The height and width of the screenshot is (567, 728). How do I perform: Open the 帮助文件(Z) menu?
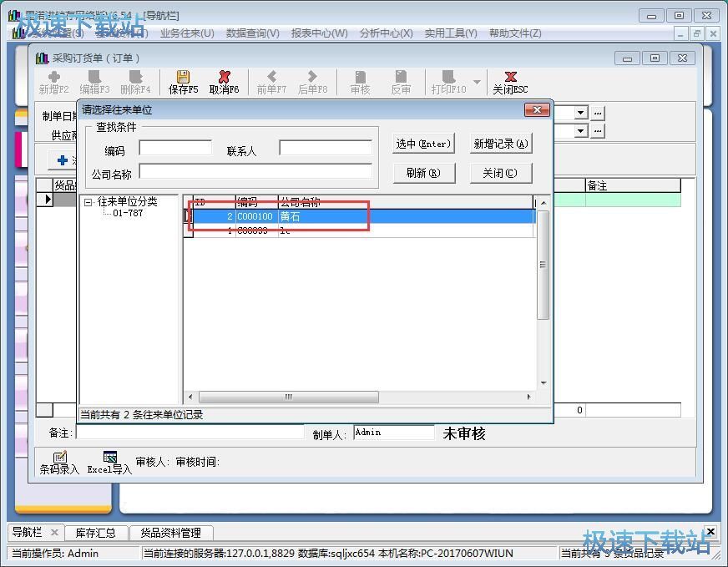click(515, 33)
